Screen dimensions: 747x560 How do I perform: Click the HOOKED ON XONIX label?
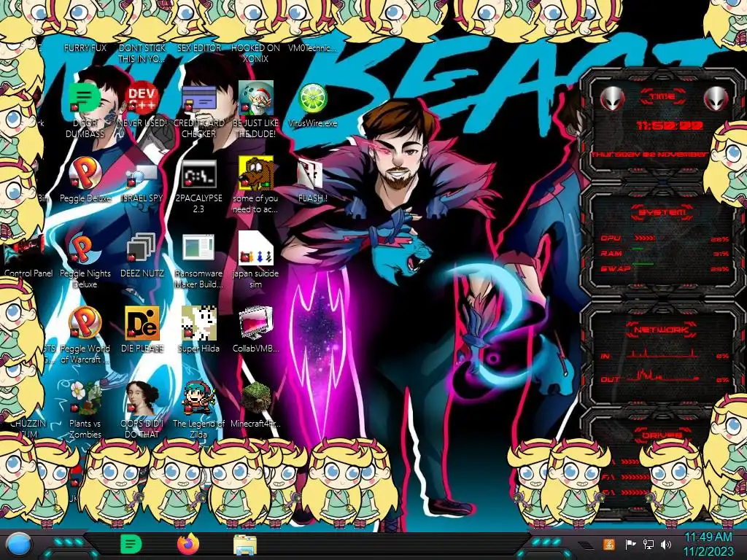coord(255,53)
